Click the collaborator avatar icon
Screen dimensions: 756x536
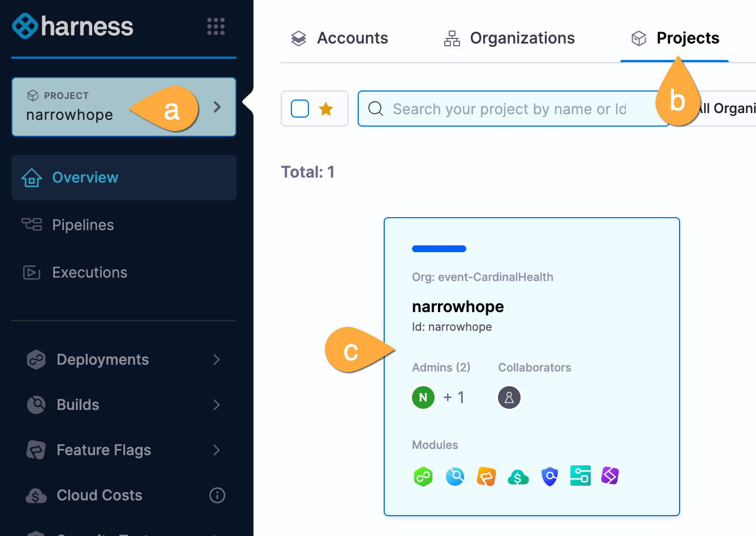[x=509, y=397]
